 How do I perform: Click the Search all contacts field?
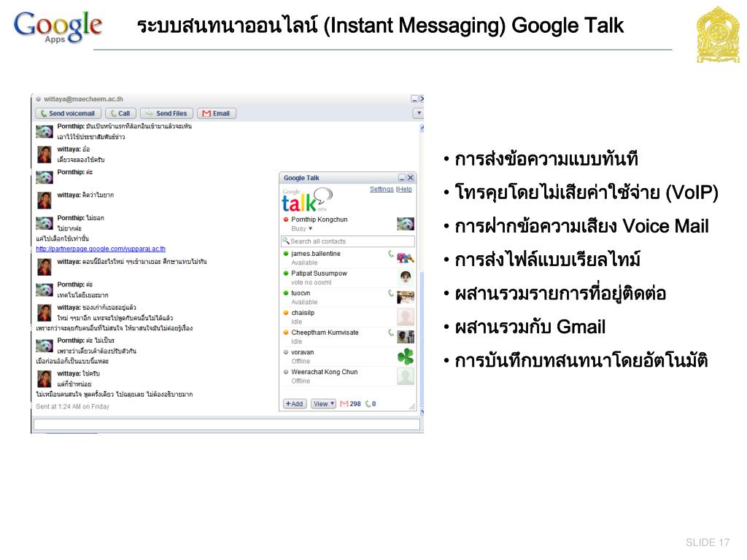click(348, 241)
